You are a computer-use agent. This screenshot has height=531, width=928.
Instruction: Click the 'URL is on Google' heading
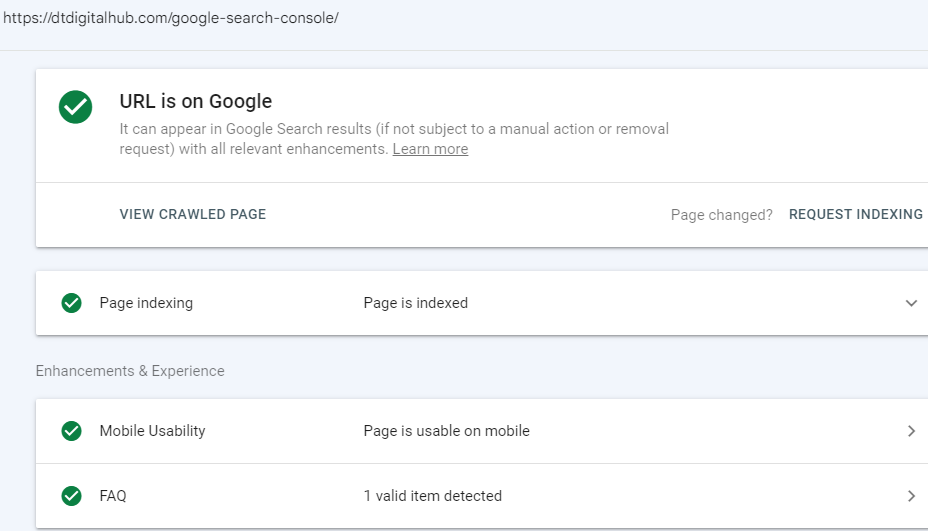pos(196,101)
